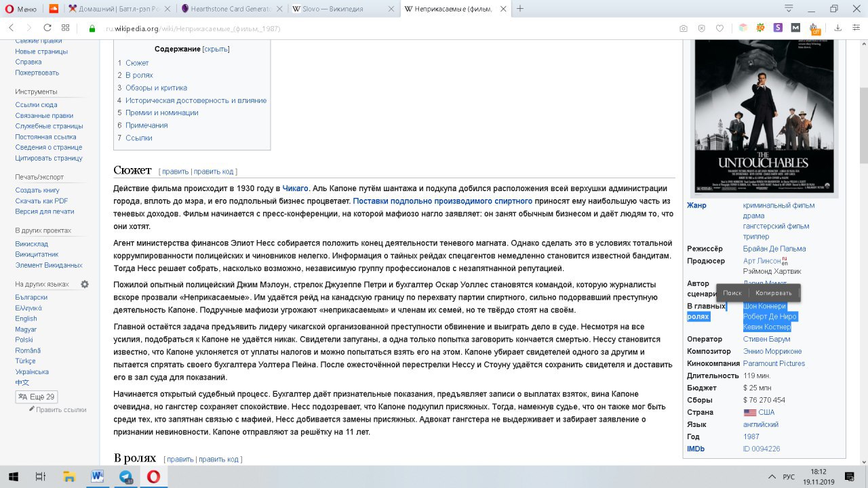Image resolution: width=868 pixels, height=488 pixels.
Task: Hide the Содержание contents box via скрыть
Action: pos(216,49)
